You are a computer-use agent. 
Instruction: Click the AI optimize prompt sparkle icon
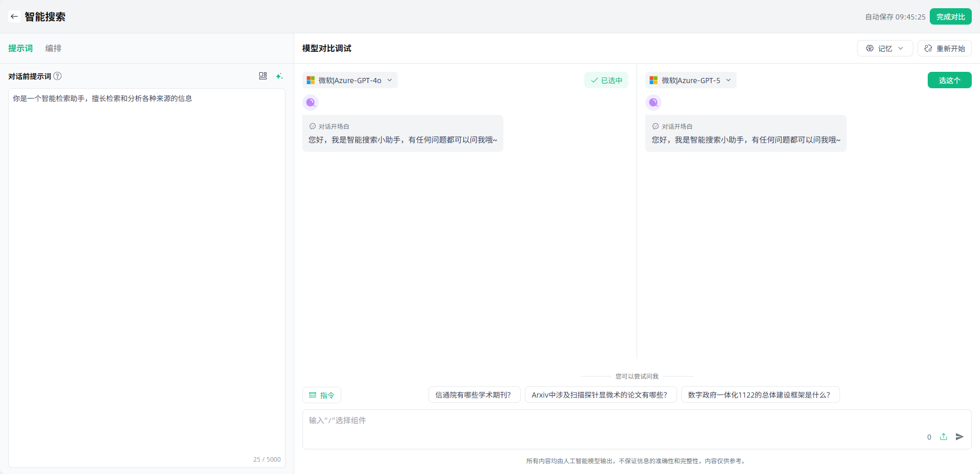coord(279,76)
